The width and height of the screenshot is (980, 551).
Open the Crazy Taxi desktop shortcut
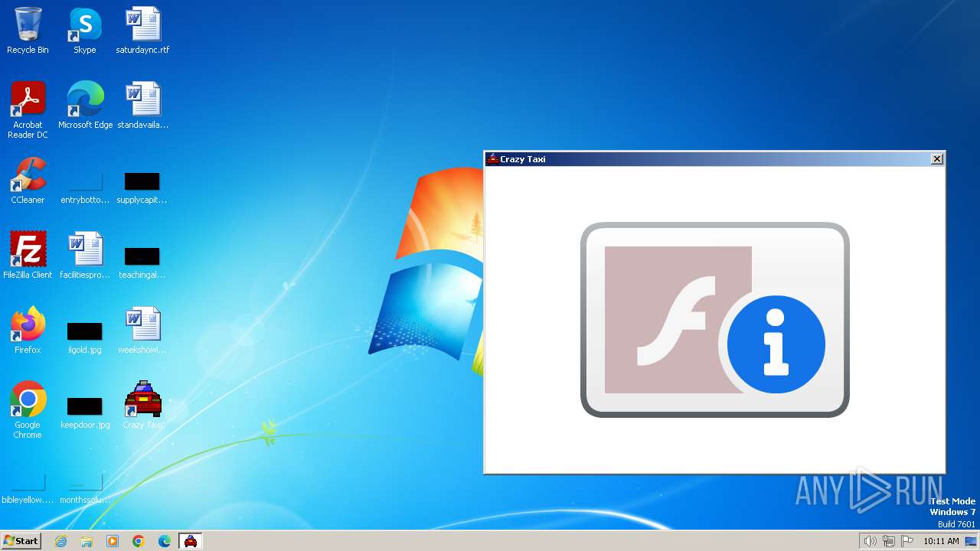coord(142,406)
